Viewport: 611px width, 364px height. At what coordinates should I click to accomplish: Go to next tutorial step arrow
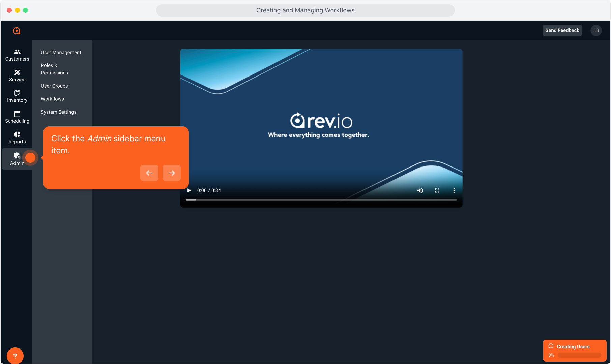[x=172, y=173]
